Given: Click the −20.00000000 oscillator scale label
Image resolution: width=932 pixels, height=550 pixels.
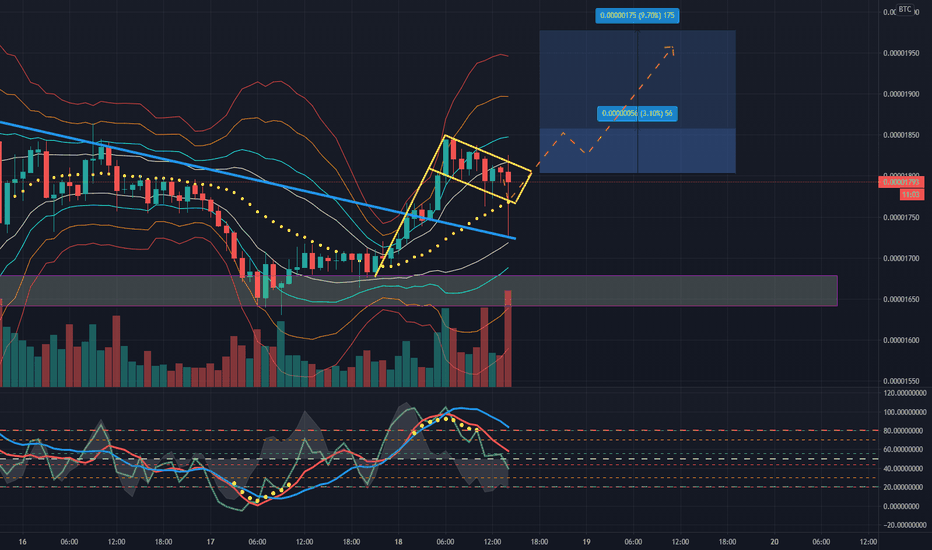Looking at the screenshot, I should pyautogui.click(x=905, y=525).
